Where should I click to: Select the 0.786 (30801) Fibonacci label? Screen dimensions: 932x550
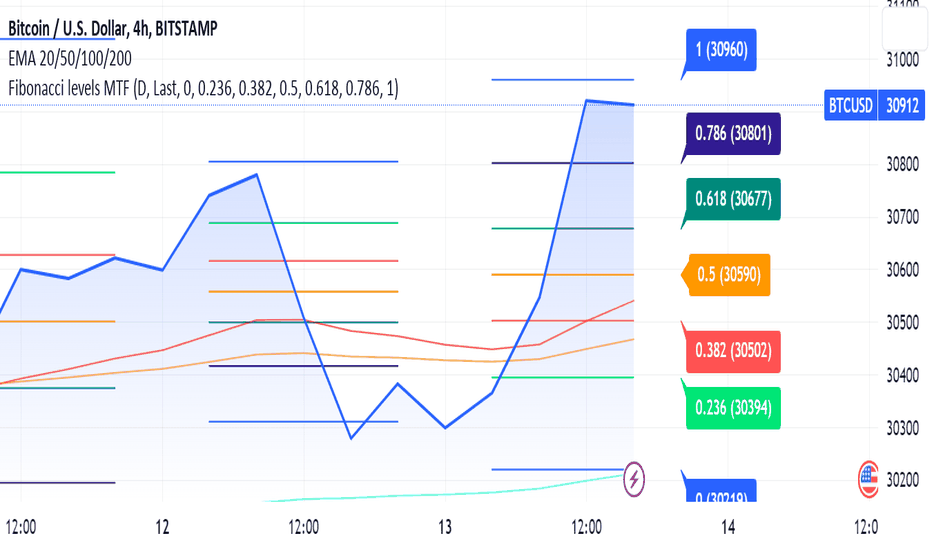tap(733, 134)
